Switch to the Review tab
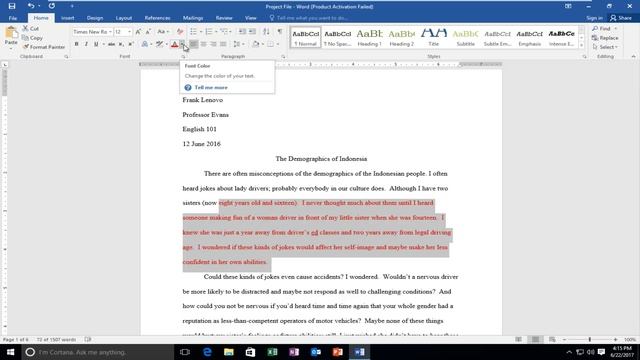This screenshot has height=360, width=640. (x=224, y=18)
